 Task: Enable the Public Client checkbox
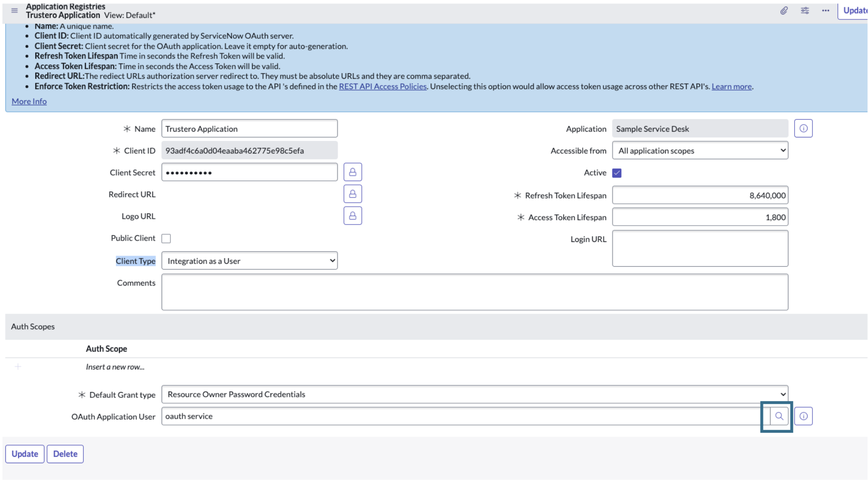pos(166,239)
